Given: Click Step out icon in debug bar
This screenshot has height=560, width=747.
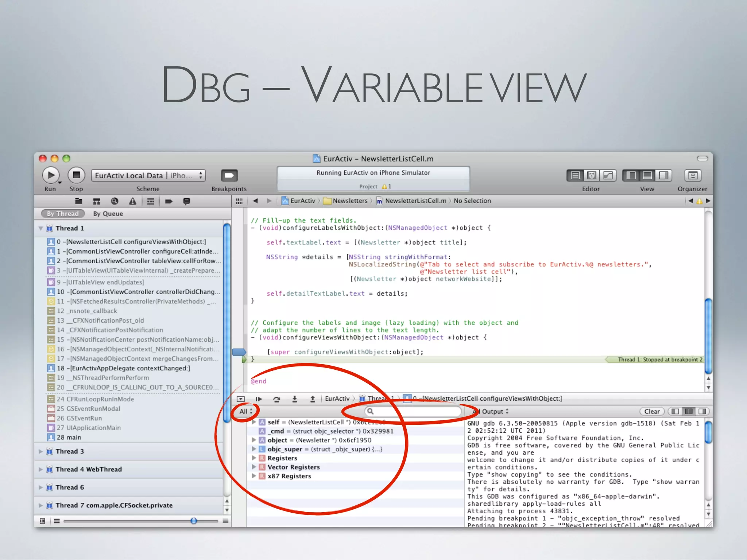Looking at the screenshot, I should point(313,399).
